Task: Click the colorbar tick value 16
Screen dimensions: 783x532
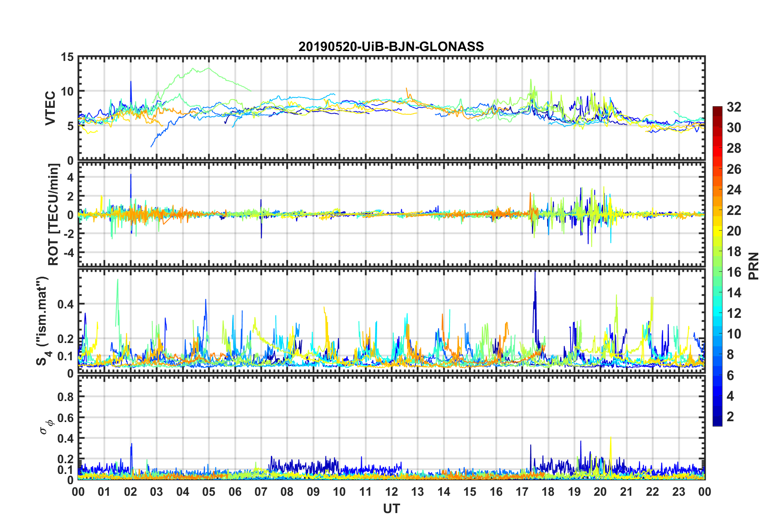Action: 734,272
